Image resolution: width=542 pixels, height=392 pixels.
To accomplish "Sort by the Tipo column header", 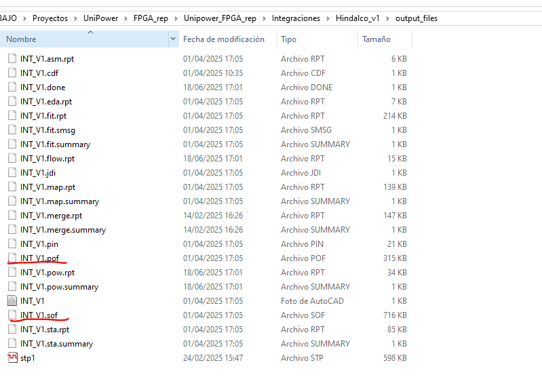I will [317, 39].
